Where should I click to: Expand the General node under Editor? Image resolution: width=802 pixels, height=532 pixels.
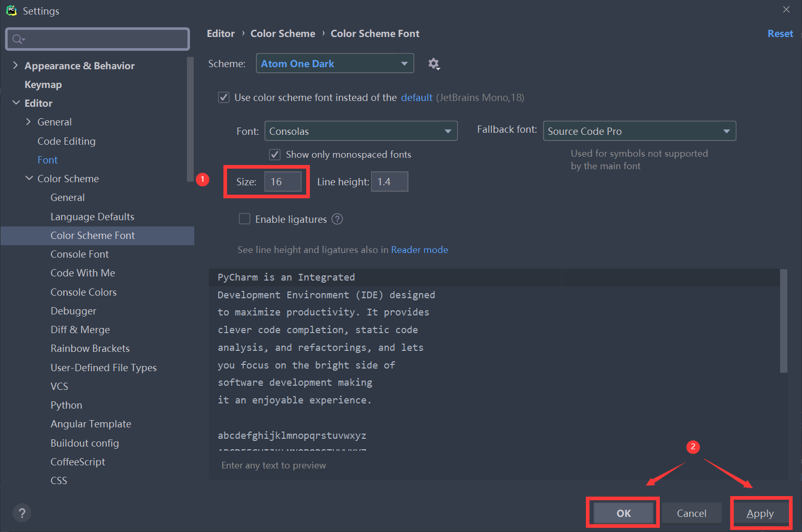pos(28,121)
